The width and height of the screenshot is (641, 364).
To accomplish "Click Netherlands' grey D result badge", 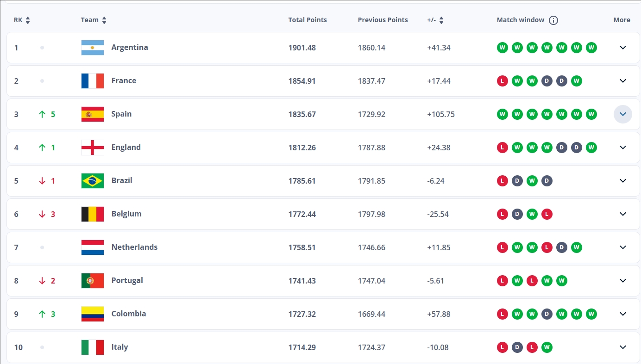I will tap(562, 247).
